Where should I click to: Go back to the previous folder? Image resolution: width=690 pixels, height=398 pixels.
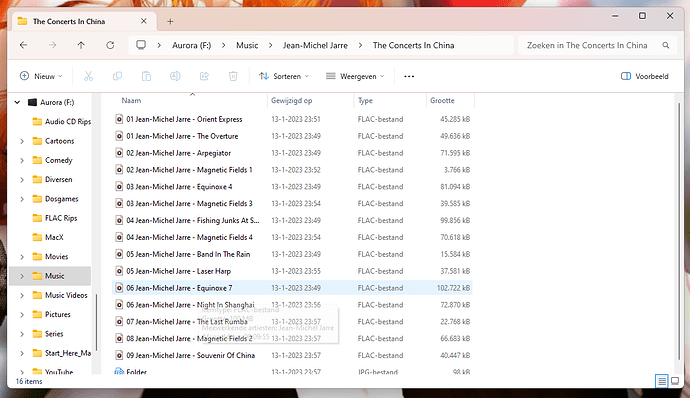tap(24, 45)
